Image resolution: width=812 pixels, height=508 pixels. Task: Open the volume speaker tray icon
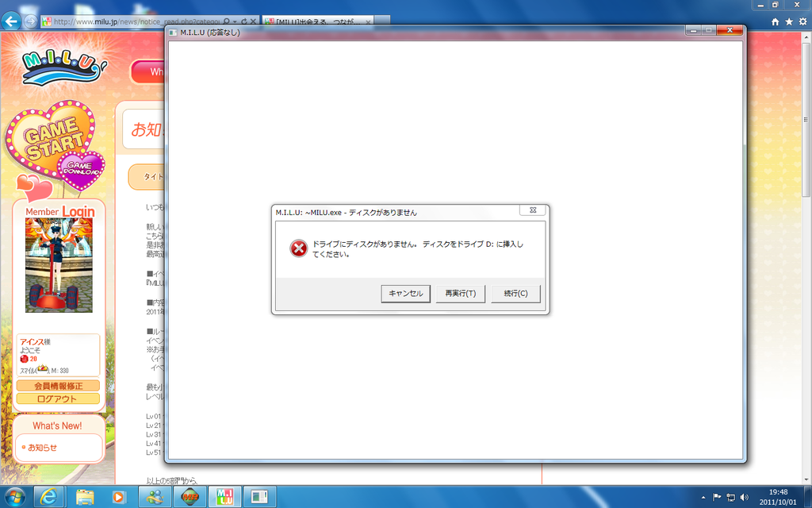pos(745,498)
